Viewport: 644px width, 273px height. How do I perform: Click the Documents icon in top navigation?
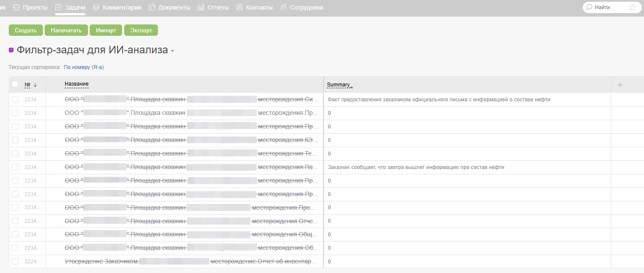[x=152, y=7]
